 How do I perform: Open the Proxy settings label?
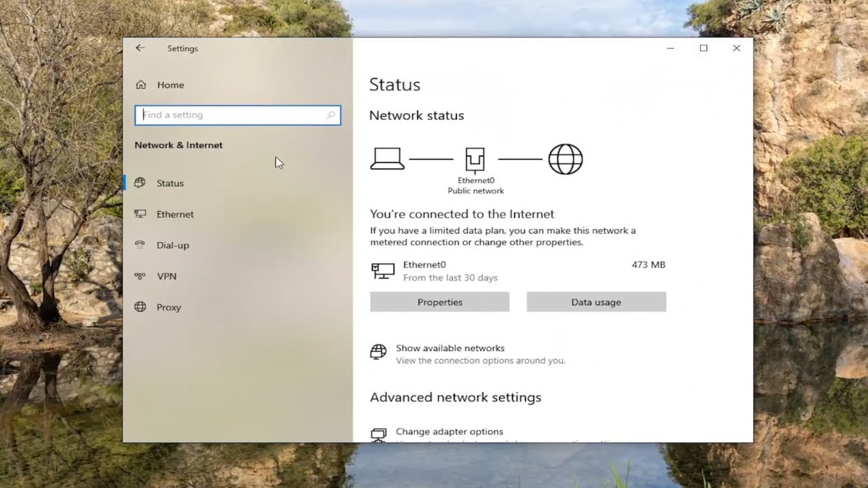click(x=169, y=308)
